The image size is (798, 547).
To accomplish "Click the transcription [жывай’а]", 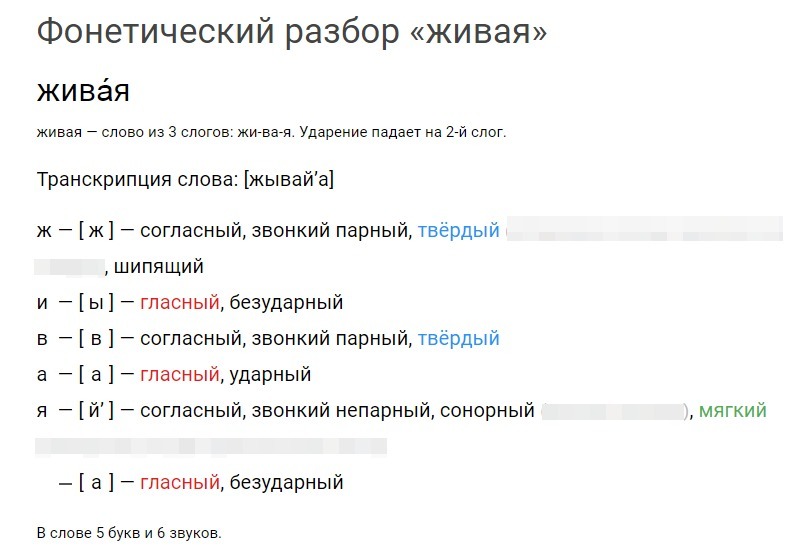I will coord(289,180).
